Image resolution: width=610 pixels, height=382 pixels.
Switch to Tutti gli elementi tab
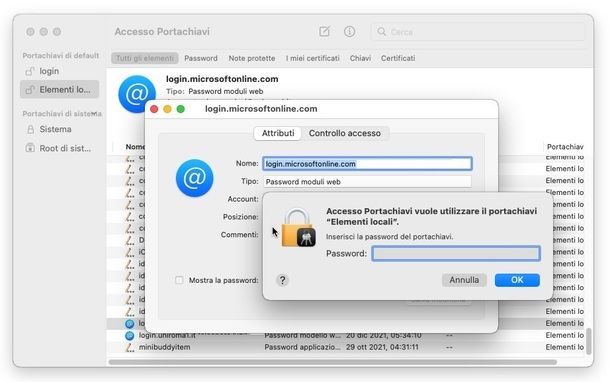click(145, 58)
